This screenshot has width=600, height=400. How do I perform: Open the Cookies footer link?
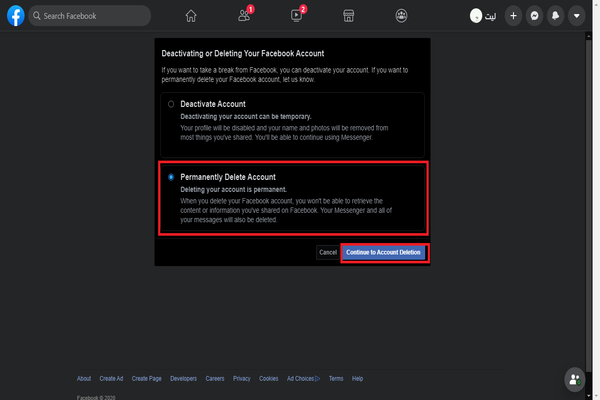[x=269, y=379]
